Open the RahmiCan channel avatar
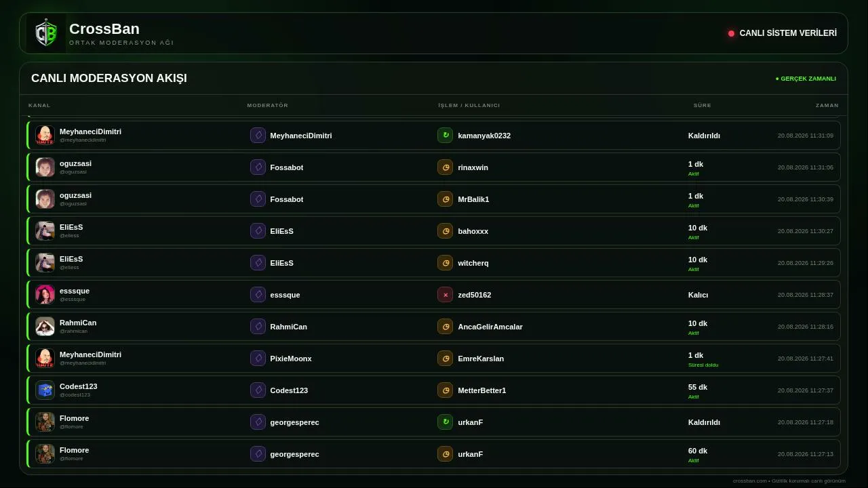The image size is (868, 488). (x=45, y=327)
